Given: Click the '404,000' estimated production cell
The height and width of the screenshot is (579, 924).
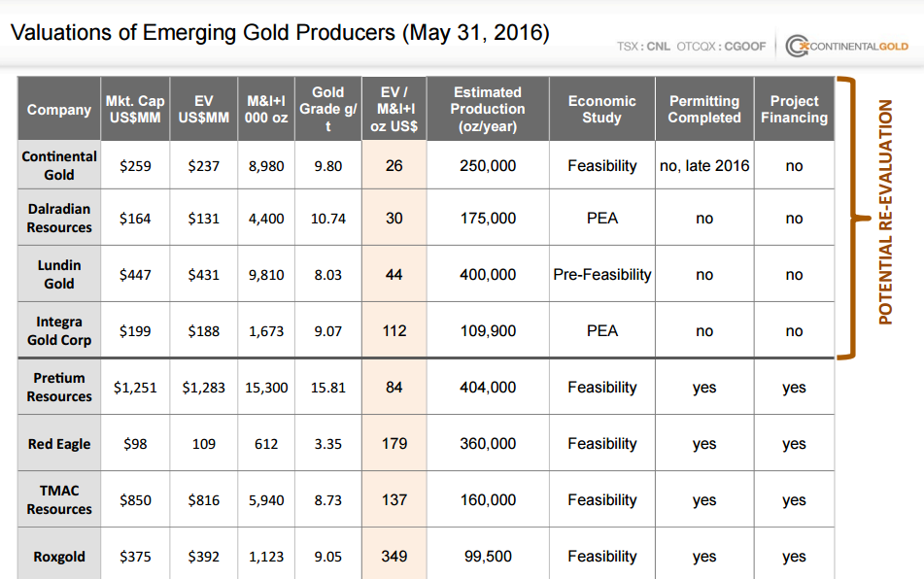Looking at the screenshot, I should [488, 388].
